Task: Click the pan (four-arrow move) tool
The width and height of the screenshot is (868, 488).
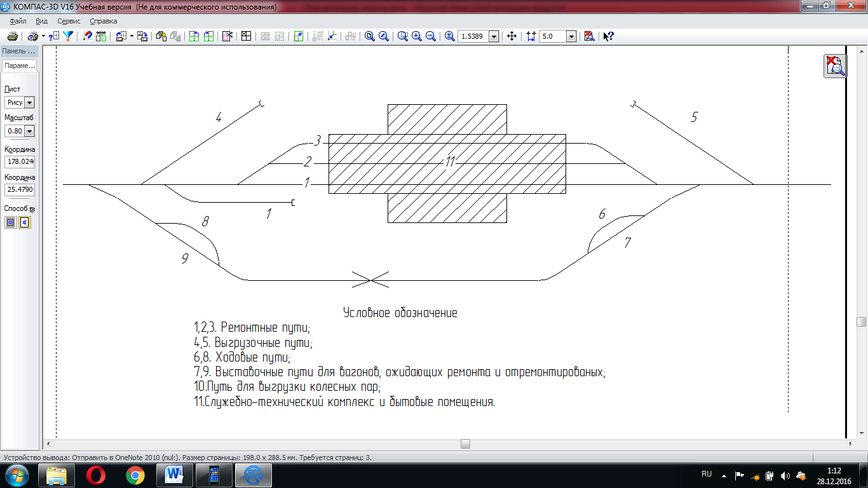Action: click(x=512, y=36)
